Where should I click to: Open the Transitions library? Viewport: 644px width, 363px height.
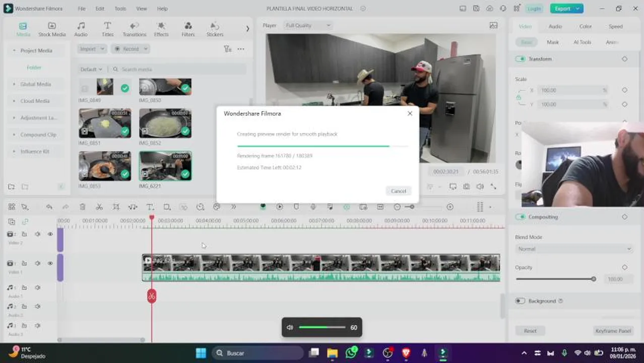(x=135, y=29)
